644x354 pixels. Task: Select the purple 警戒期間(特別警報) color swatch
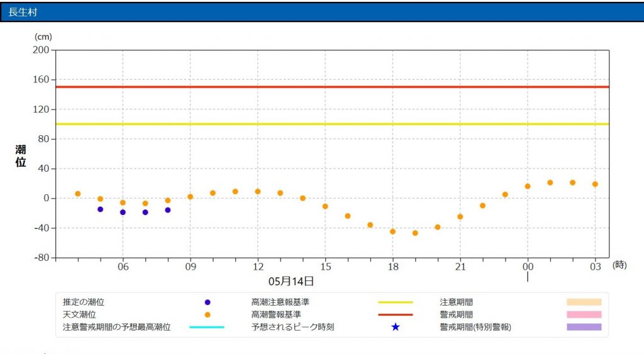click(584, 327)
